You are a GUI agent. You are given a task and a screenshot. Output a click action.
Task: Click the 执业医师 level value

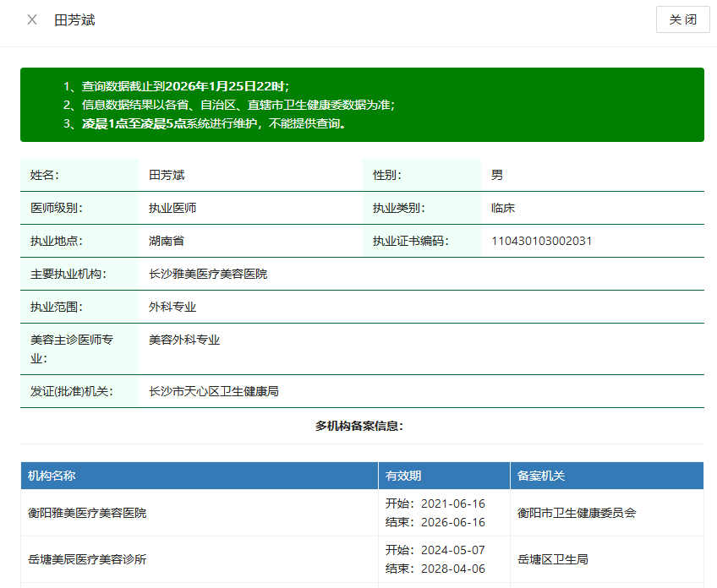[172, 208]
